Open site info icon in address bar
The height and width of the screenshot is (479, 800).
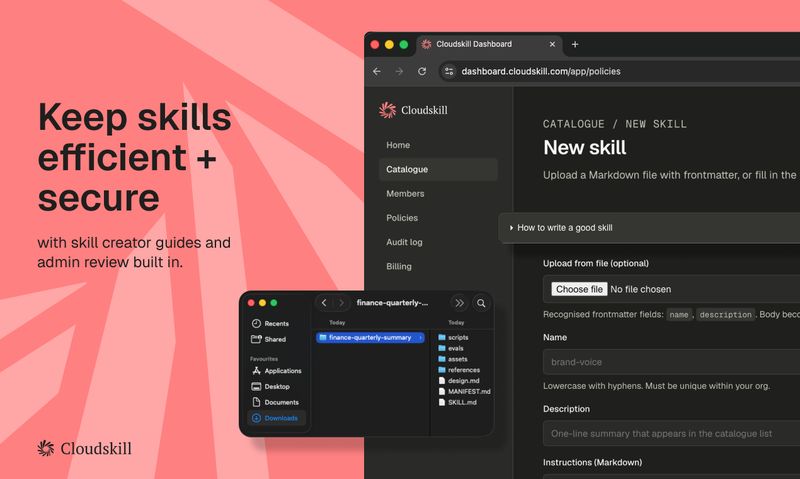pos(449,71)
